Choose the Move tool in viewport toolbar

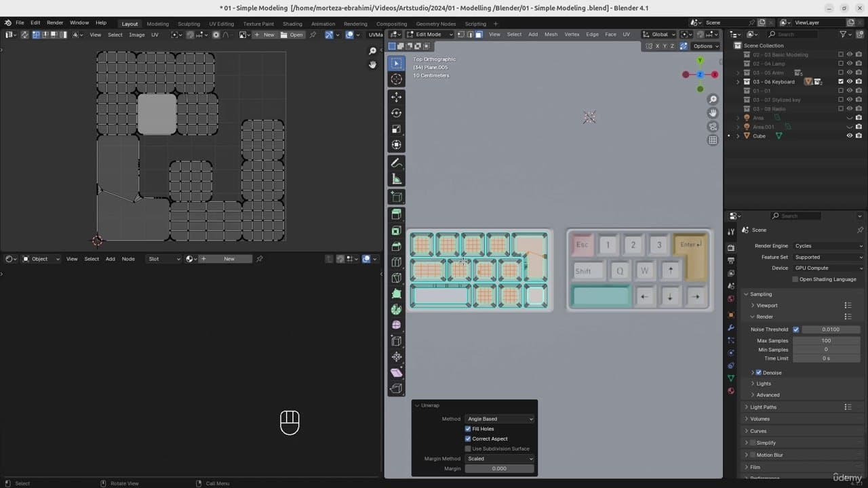pyautogui.click(x=397, y=97)
